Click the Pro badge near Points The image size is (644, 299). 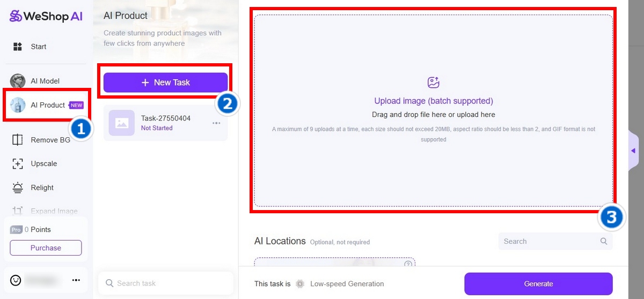pos(16,229)
